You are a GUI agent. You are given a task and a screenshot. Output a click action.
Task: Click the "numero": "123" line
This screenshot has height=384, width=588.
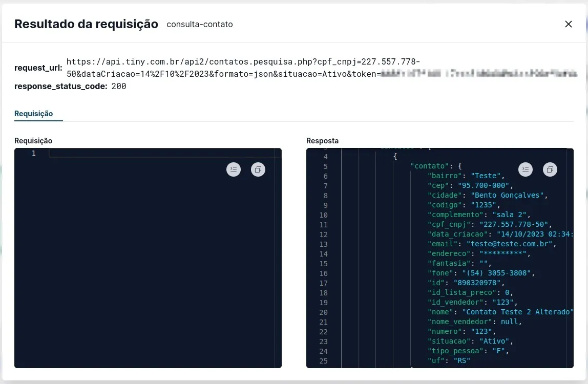461,332
